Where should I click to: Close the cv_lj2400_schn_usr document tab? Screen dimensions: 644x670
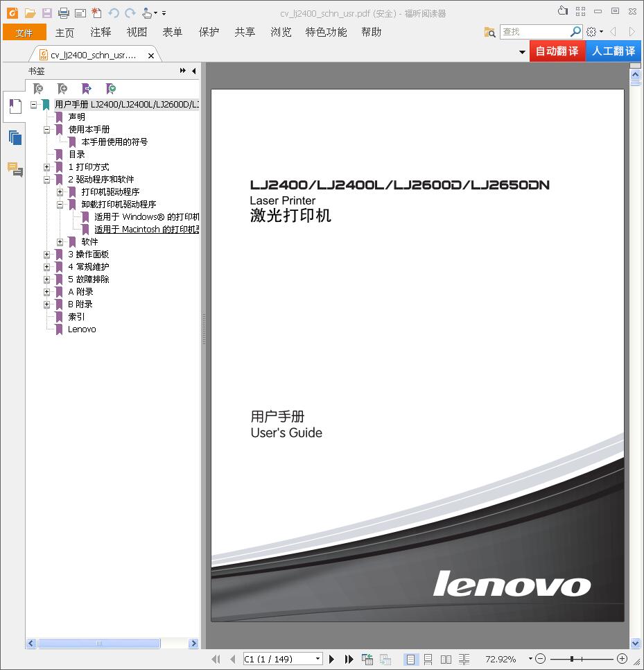pos(150,55)
